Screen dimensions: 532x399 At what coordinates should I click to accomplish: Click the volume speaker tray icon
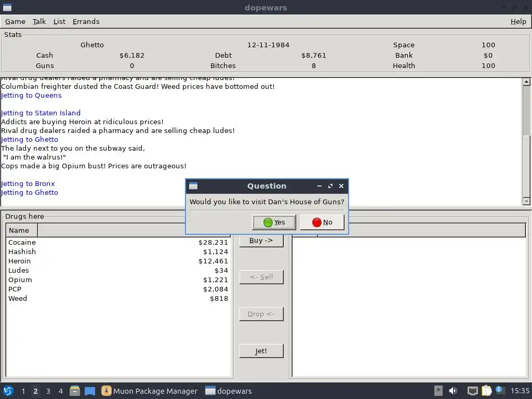click(x=453, y=391)
